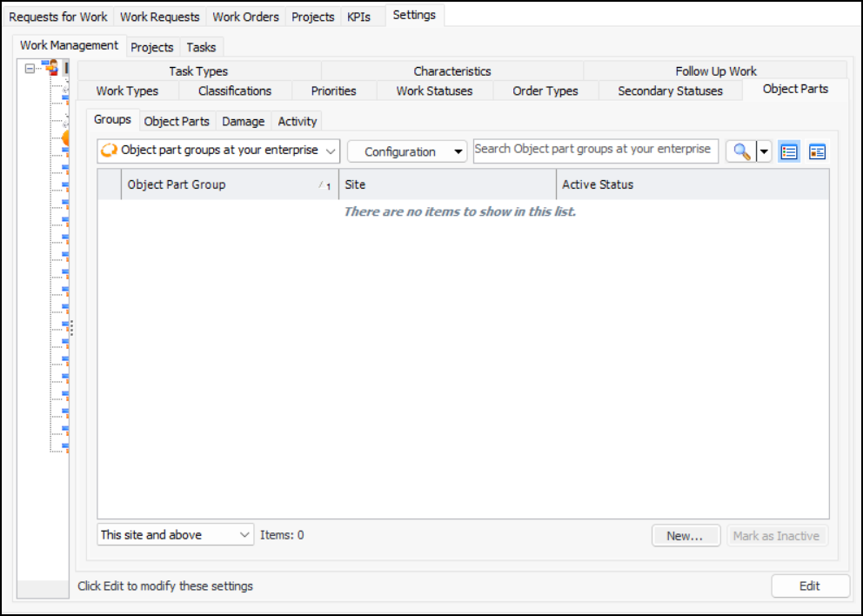Viewport: 863px width, 616px height.
Task: Click the Edit button
Action: [810, 586]
